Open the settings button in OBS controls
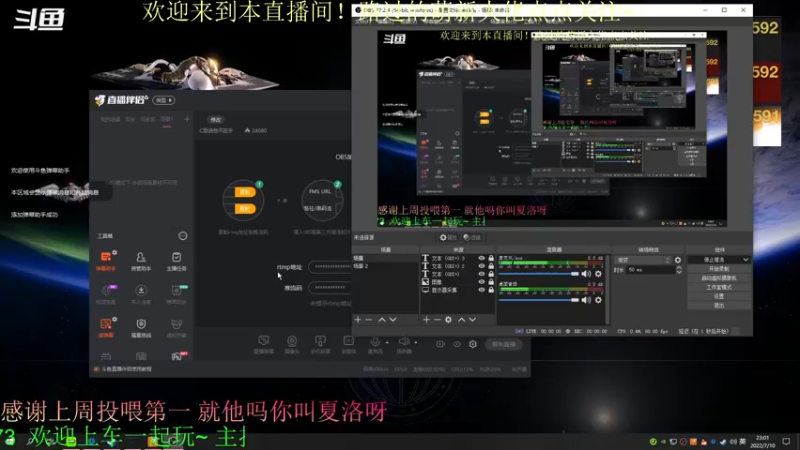 coord(719,296)
